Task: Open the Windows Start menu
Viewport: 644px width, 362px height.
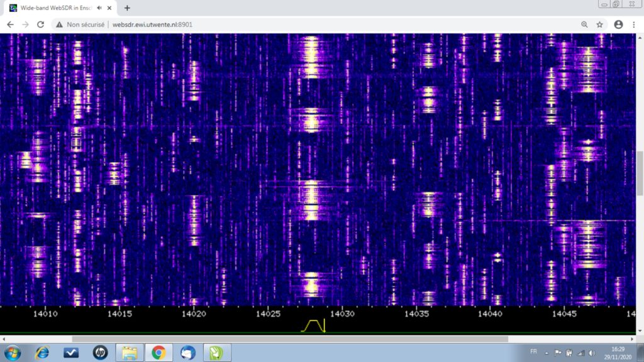Action: [13, 353]
